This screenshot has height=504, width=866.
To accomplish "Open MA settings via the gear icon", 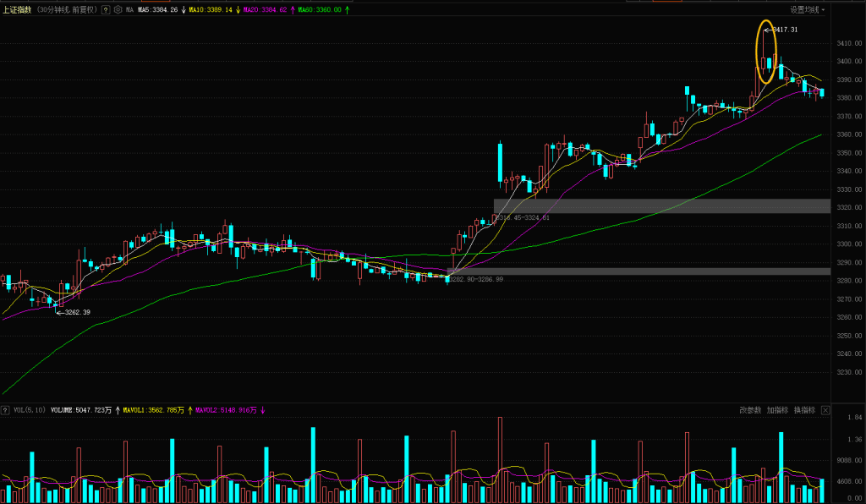I will click(118, 9).
